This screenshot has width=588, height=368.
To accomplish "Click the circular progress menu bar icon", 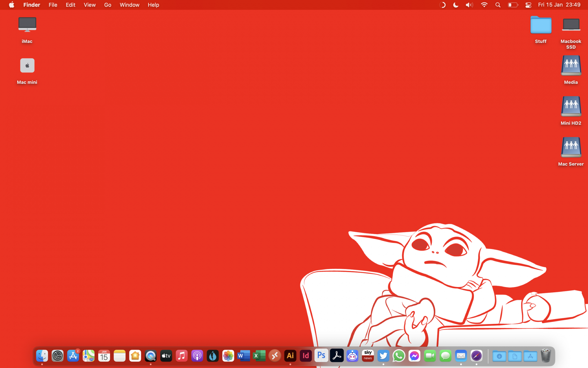I will point(442,5).
